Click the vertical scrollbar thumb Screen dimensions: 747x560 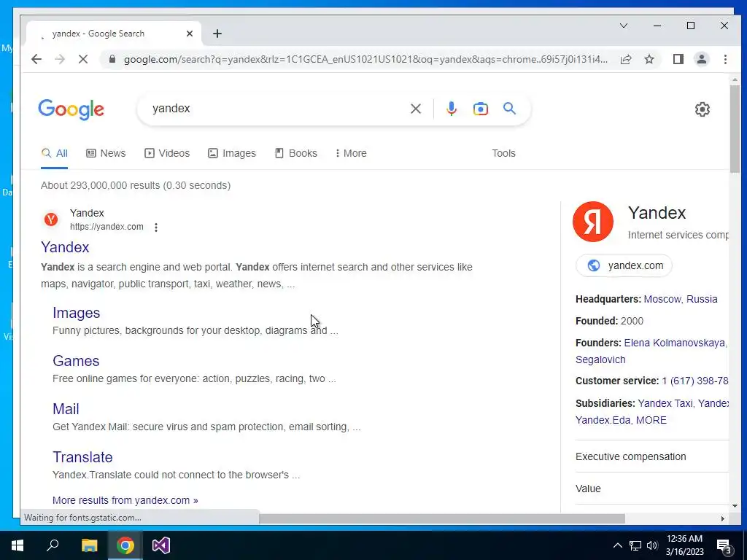tap(734, 128)
